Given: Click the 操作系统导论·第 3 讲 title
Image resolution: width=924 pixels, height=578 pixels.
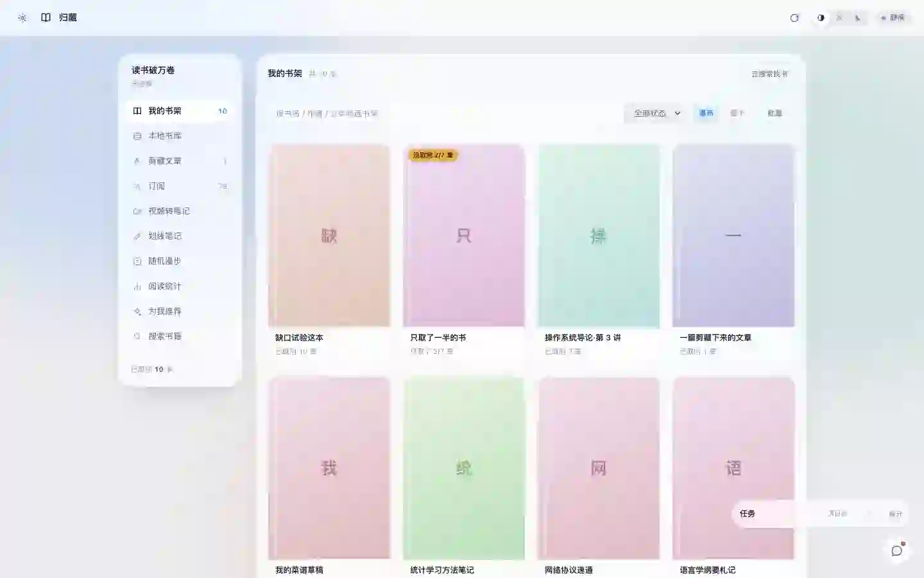Looking at the screenshot, I should [x=583, y=338].
